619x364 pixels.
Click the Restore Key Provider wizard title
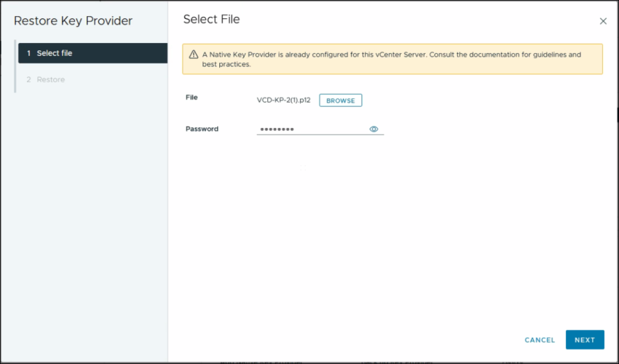tap(73, 21)
